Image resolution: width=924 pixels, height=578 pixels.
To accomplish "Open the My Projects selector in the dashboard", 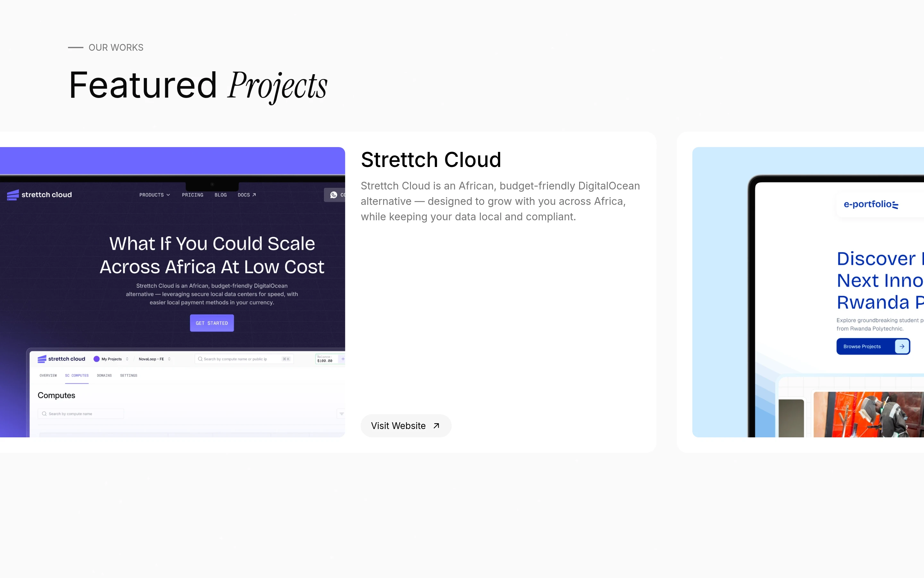I will point(111,359).
